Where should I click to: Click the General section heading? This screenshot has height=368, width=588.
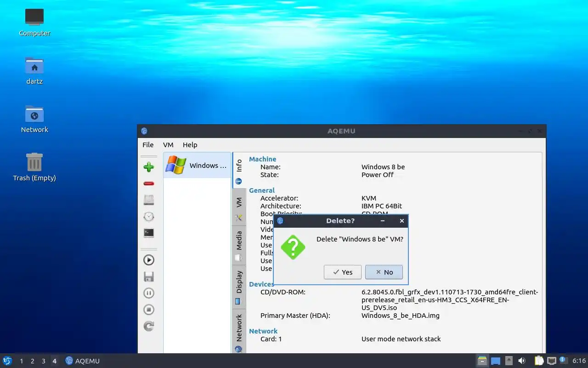262,190
